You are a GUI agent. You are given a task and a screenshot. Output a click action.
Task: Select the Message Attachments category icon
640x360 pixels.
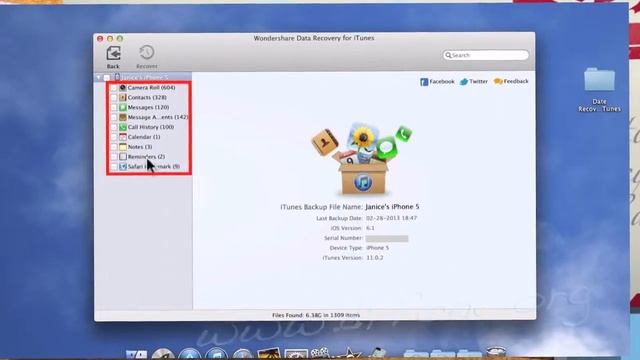[123, 117]
